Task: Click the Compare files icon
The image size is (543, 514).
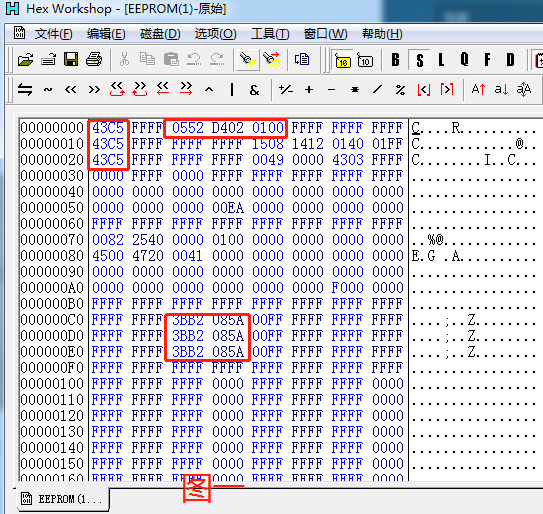Action: (302, 60)
